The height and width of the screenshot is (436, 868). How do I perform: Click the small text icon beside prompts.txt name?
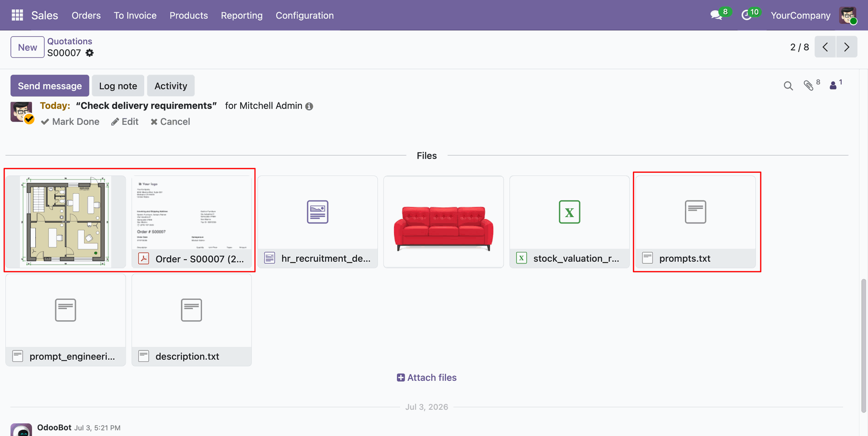[x=647, y=258]
